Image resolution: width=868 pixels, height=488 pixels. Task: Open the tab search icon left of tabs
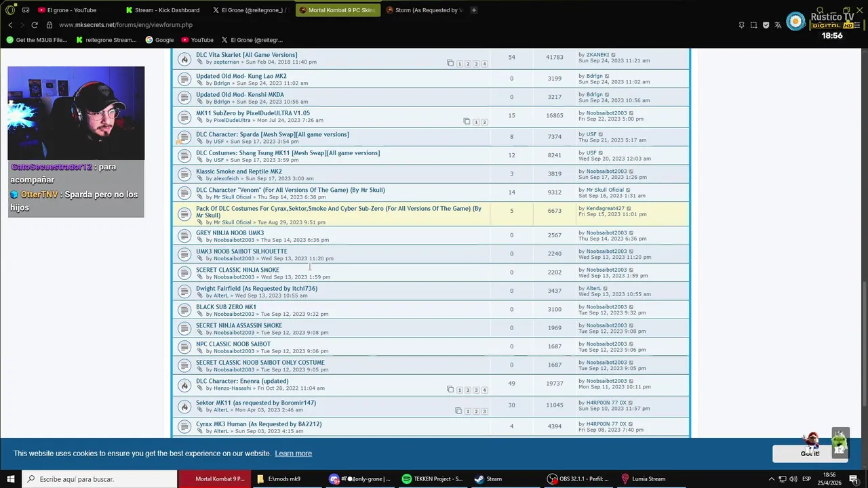click(26, 10)
